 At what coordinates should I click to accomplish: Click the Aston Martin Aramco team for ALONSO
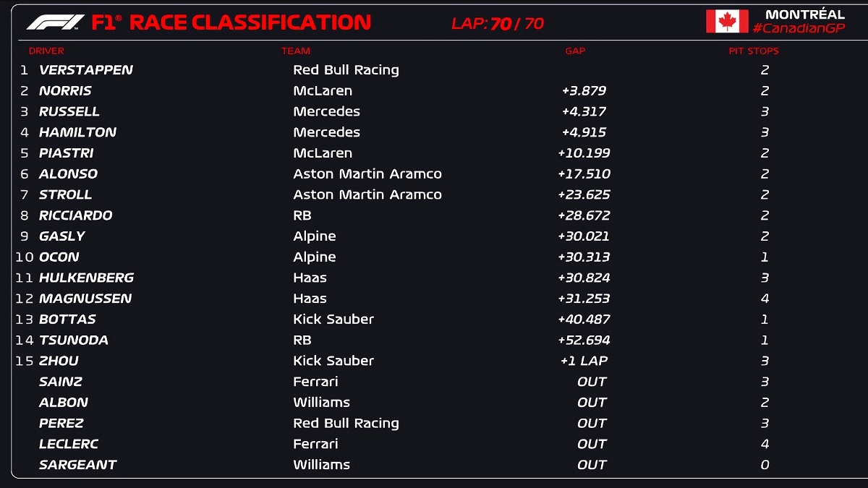pyautogui.click(x=367, y=174)
